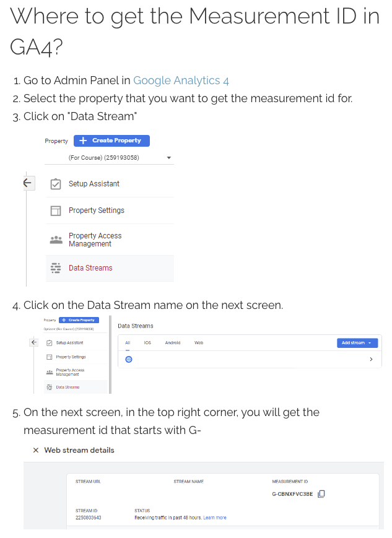Select the Web streams tab
The image size is (392, 538).
click(x=199, y=343)
